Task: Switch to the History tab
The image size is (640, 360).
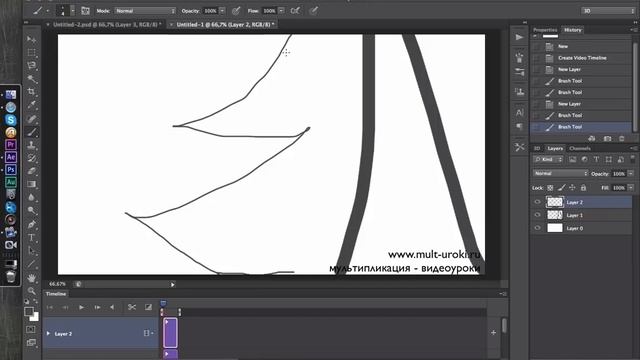Action: pyautogui.click(x=572, y=30)
